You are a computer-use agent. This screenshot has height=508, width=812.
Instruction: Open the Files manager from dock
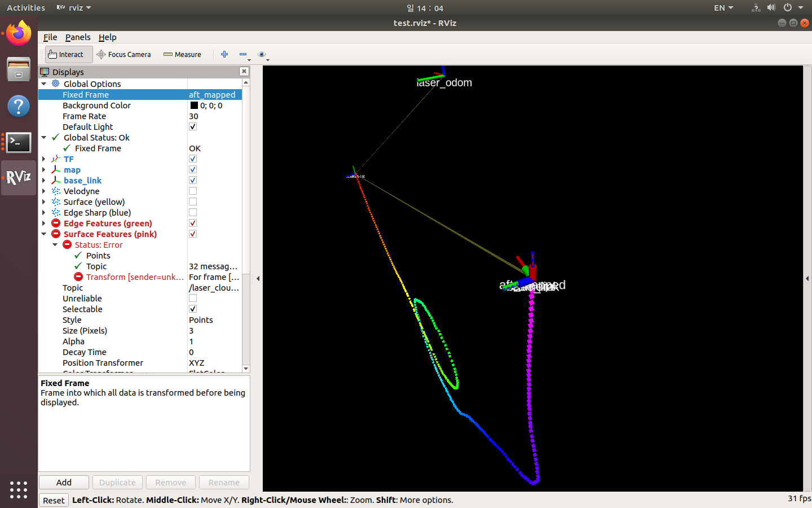click(19, 70)
